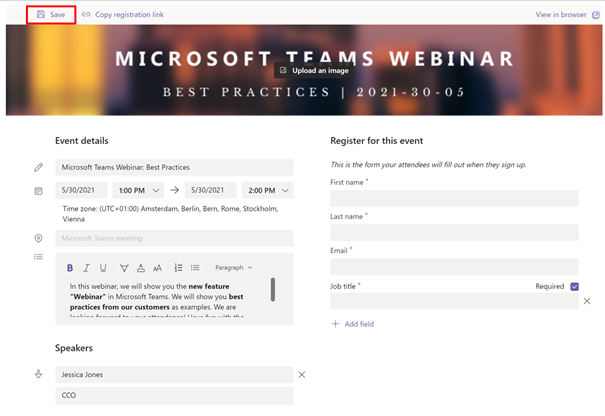Click Copy registration link
The width and height of the screenshot is (605, 416).
123,15
